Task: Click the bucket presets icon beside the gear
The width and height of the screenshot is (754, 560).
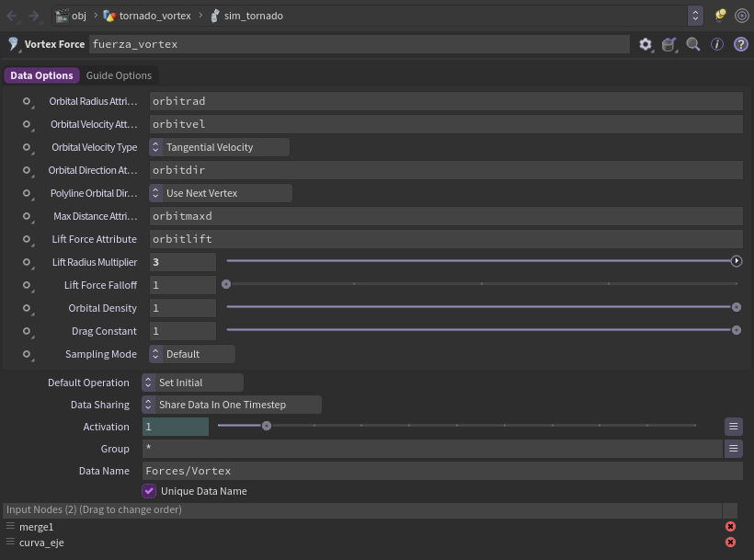Action: (668, 44)
